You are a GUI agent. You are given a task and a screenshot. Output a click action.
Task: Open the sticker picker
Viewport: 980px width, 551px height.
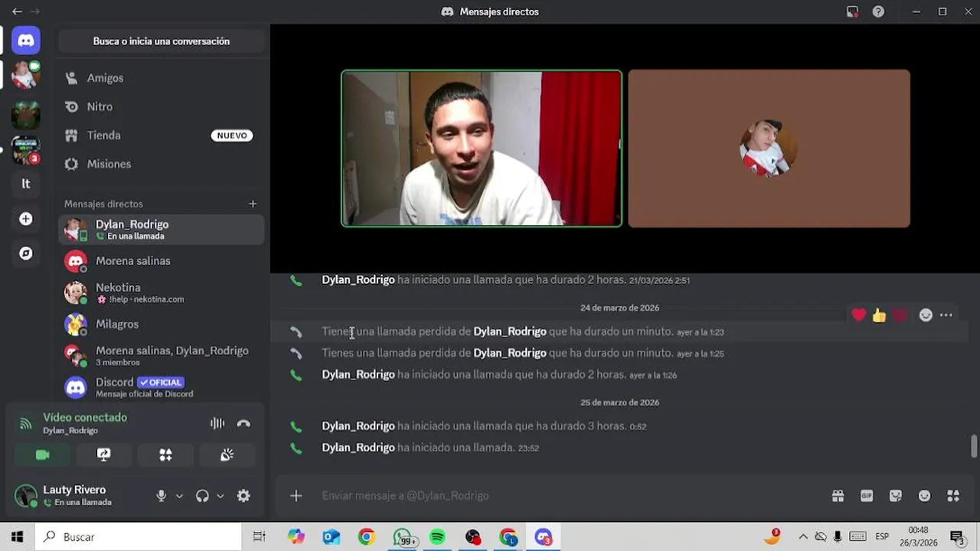pyautogui.click(x=896, y=496)
